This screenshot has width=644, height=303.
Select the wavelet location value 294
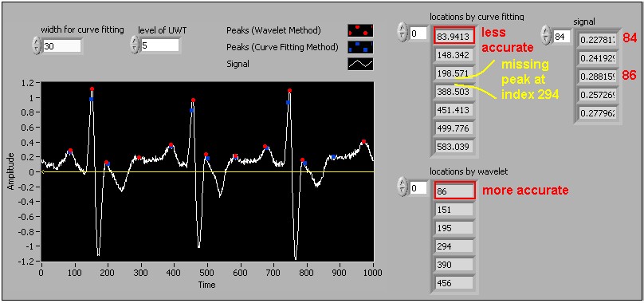pyautogui.click(x=454, y=246)
